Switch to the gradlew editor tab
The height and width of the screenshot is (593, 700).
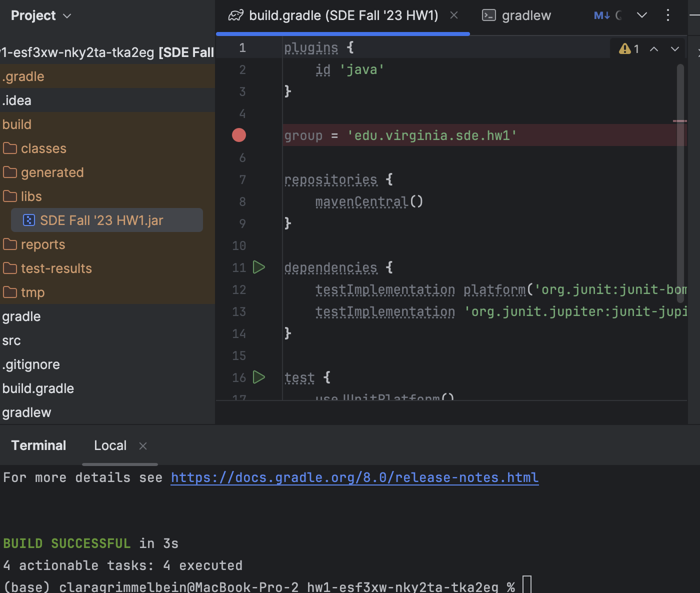pyautogui.click(x=526, y=15)
